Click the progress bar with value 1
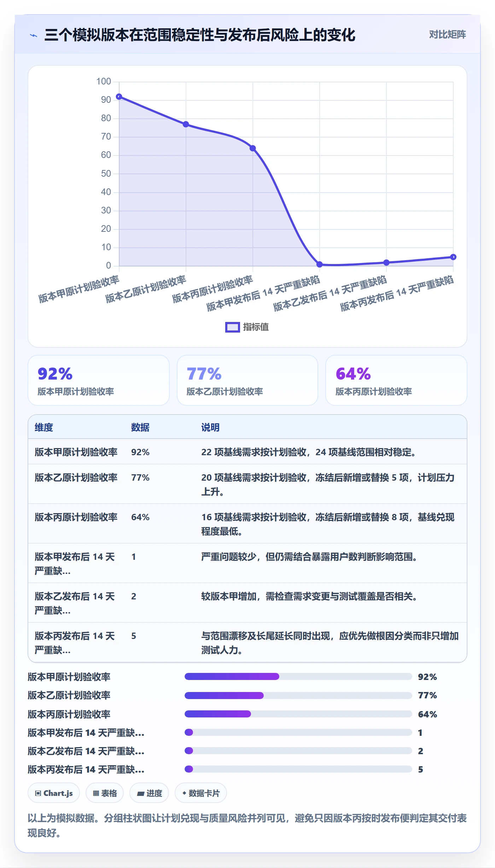 298,732
